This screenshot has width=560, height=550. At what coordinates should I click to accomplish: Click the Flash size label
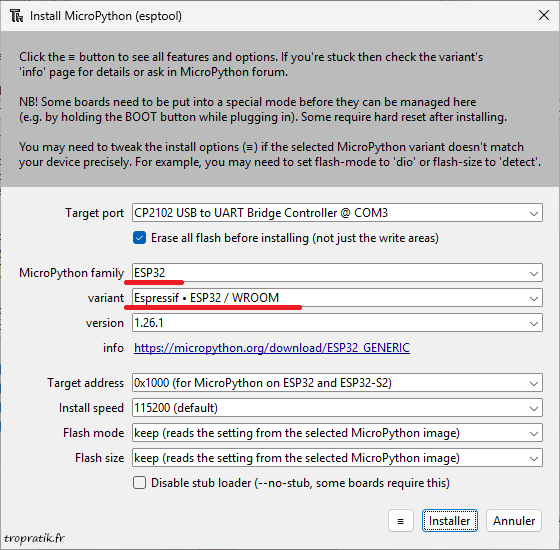coord(99,458)
